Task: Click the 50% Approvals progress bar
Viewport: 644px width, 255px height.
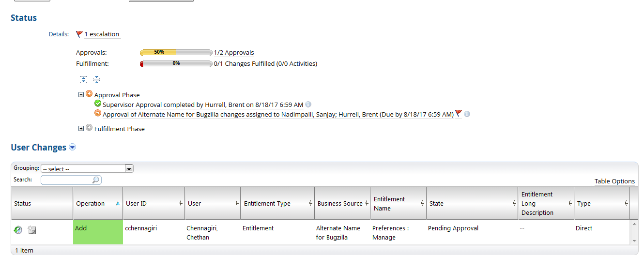Action: tap(176, 52)
